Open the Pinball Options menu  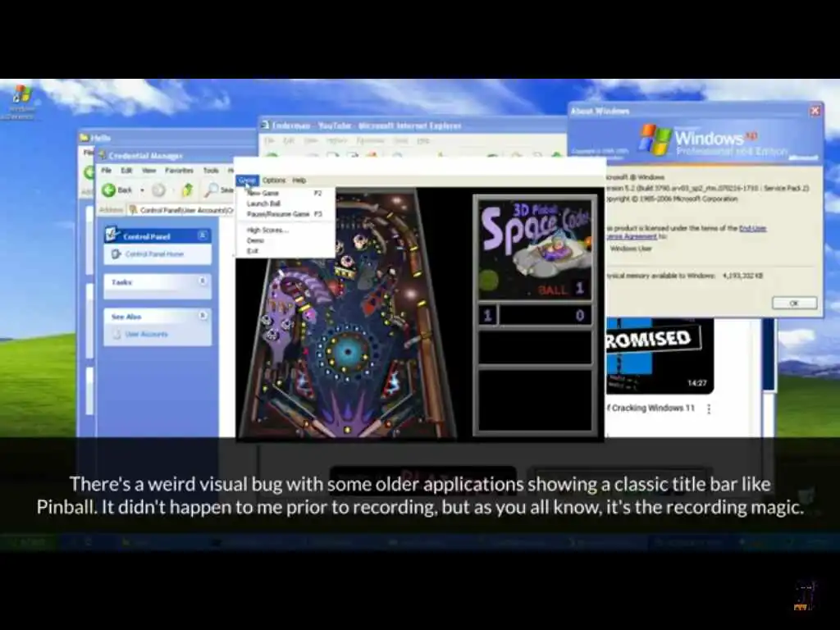pyautogui.click(x=274, y=180)
